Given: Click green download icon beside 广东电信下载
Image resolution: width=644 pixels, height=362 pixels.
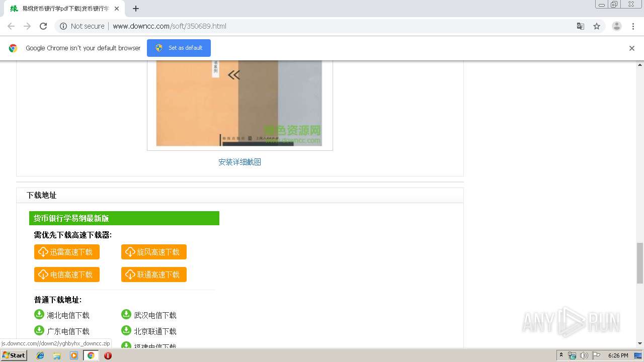Looking at the screenshot, I should coord(39,330).
